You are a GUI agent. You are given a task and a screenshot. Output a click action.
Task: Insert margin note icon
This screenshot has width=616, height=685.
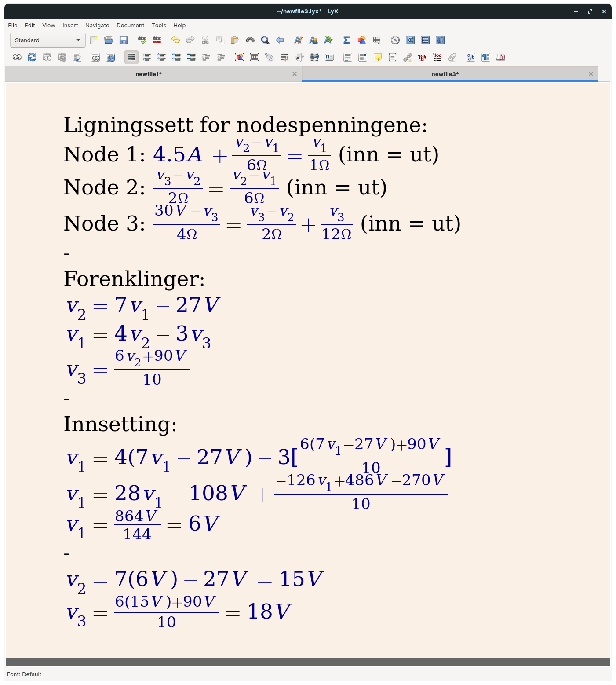pos(363,57)
